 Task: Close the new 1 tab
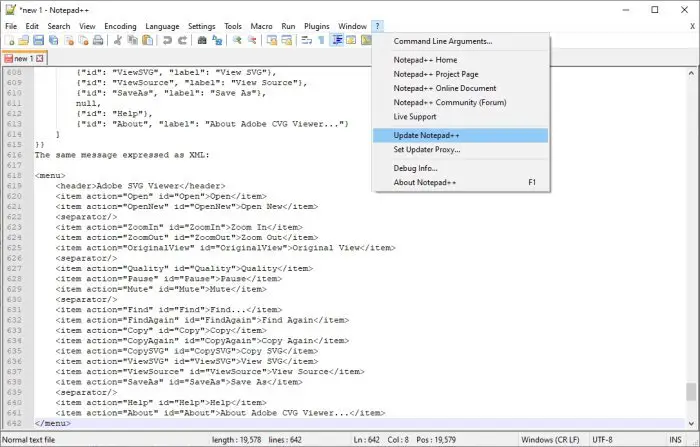[40, 58]
